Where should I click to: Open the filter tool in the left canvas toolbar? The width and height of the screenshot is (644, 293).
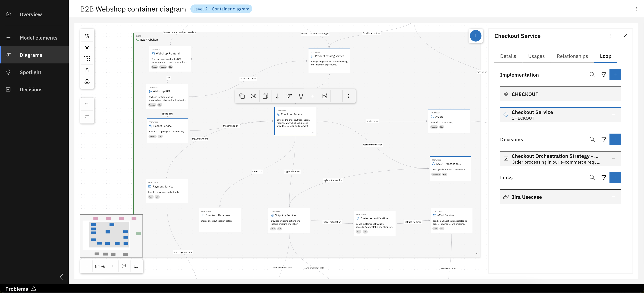87,47
